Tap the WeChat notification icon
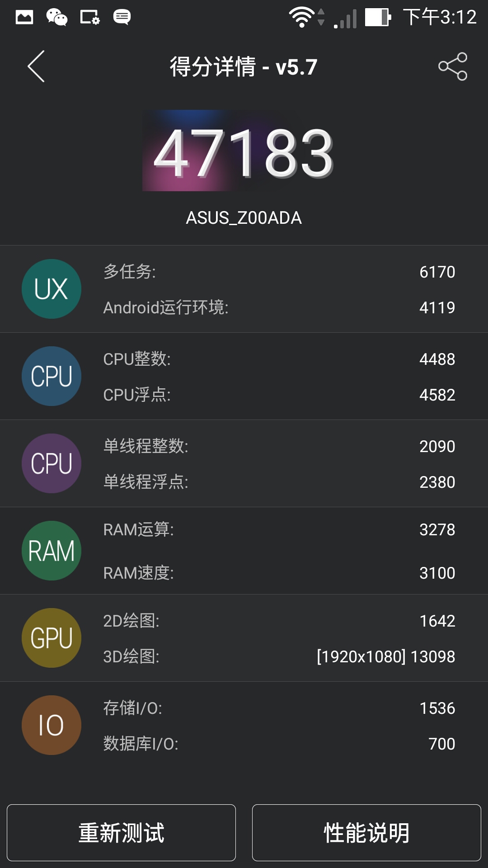This screenshot has width=488, height=868. (x=57, y=17)
